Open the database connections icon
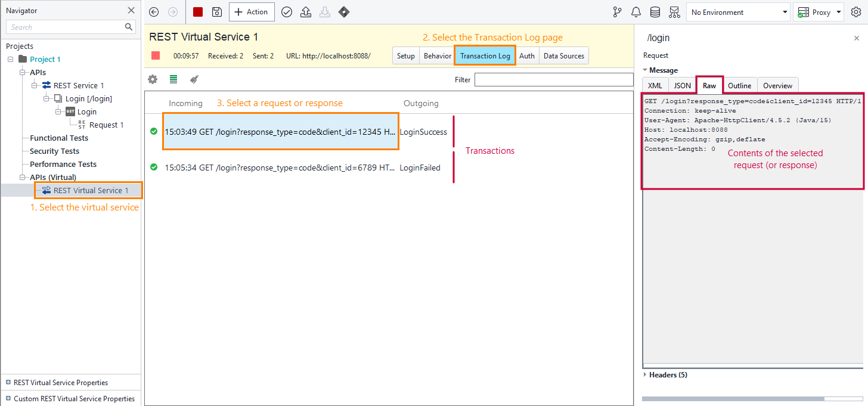This screenshot has width=868, height=406. [x=654, y=11]
